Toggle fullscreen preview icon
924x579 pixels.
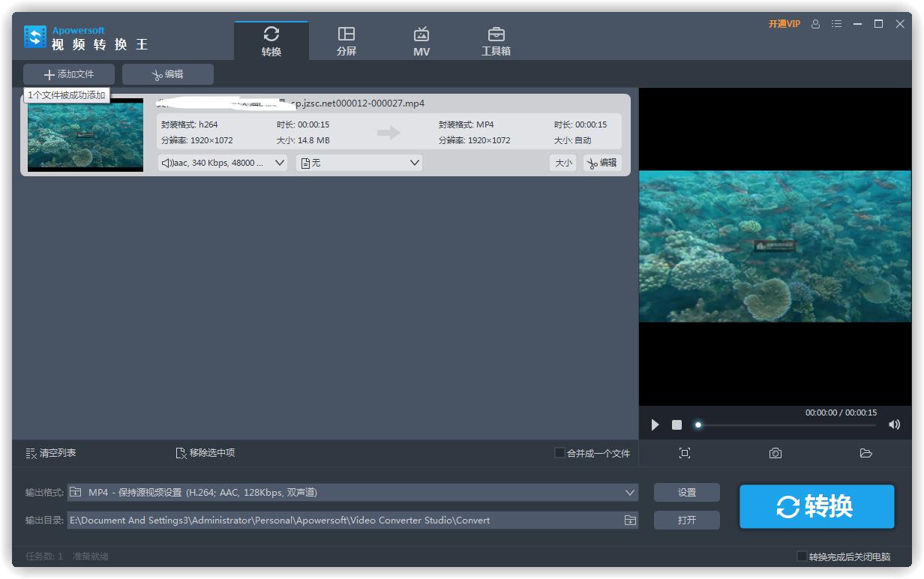pos(685,453)
